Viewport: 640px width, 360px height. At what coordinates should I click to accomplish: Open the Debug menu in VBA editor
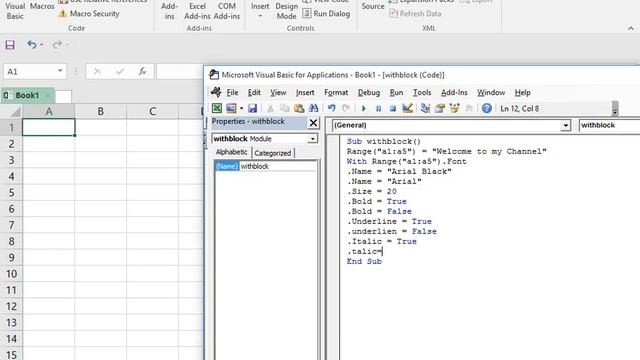point(369,93)
